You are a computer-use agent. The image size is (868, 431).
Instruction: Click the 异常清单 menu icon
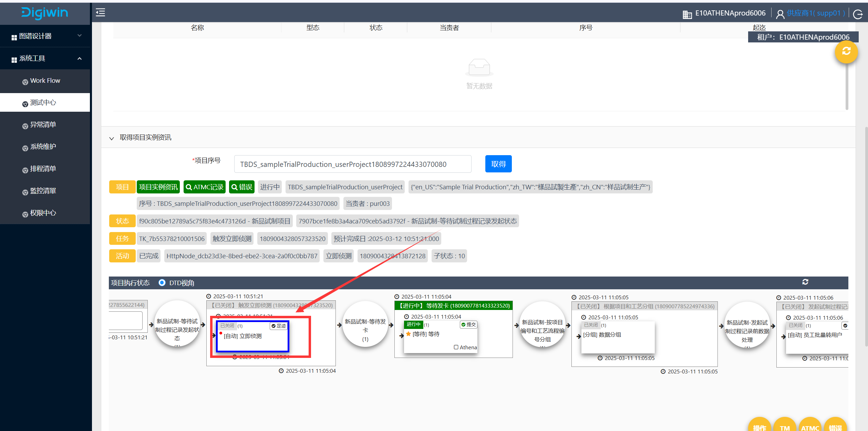tap(25, 126)
